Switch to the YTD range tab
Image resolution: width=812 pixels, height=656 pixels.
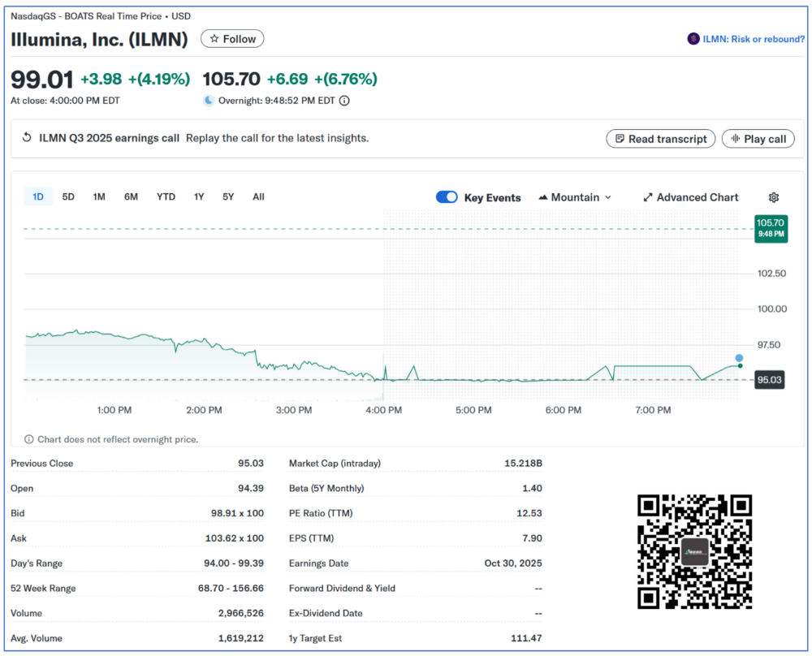tap(166, 196)
